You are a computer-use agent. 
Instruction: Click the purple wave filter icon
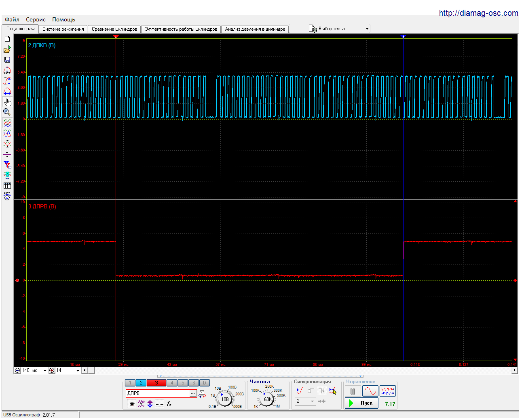pyautogui.click(x=141, y=403)
